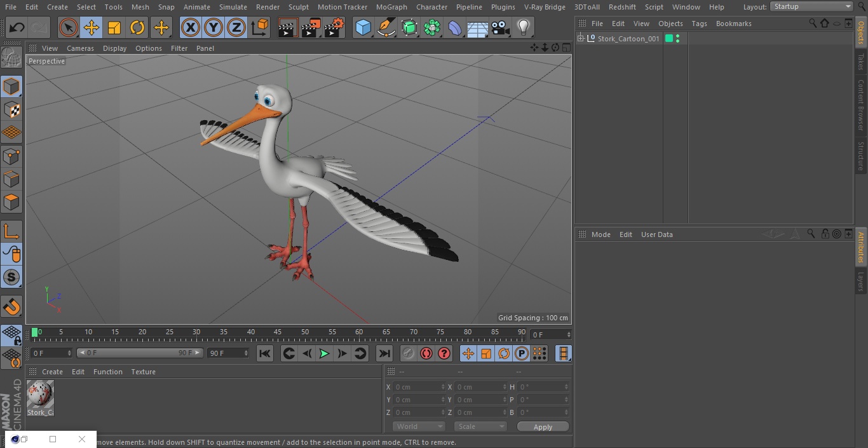Open the viewport Cameras menu
The image size is (868, 448).
(x=80, y=48)
